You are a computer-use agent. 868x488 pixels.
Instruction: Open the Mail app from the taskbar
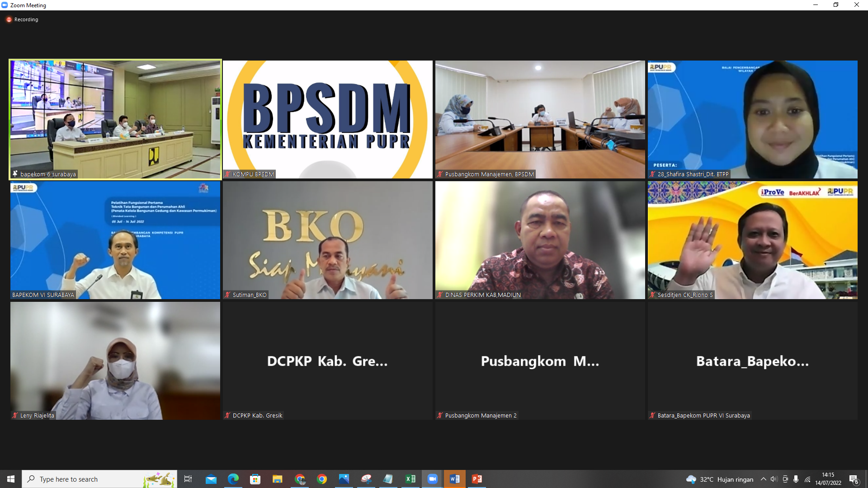(211, 479)
